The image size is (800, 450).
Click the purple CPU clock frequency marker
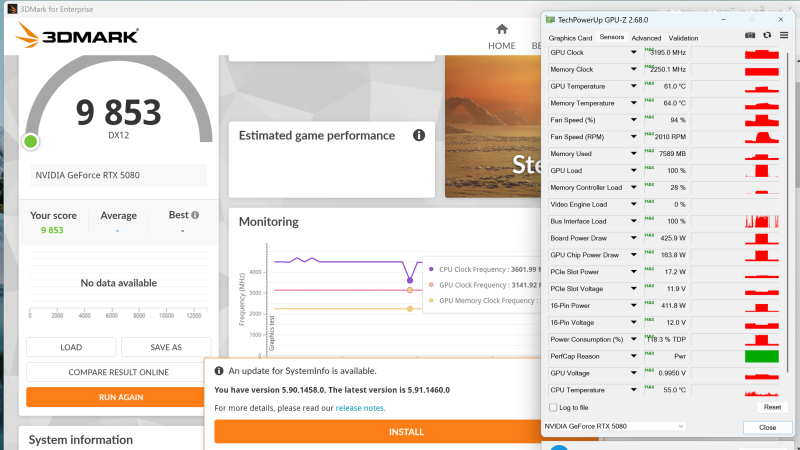pos(410,280)
